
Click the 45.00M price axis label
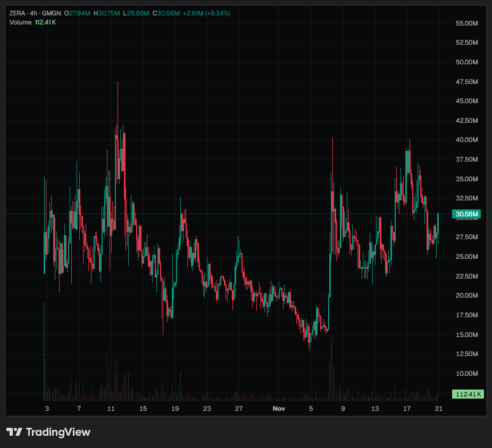click(x=466, y=101)
